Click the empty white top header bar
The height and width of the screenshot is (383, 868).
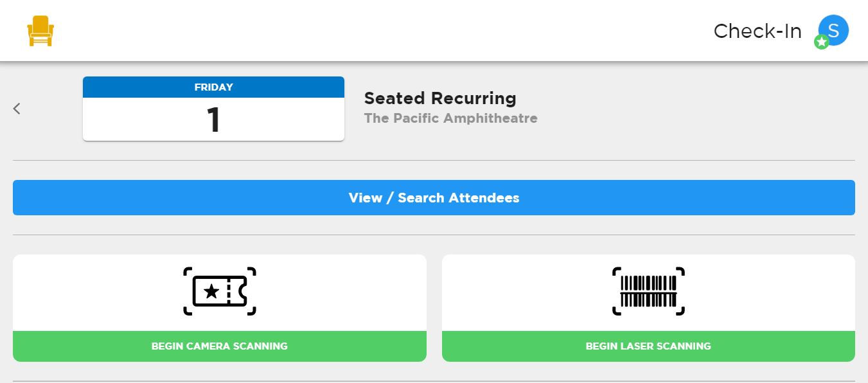coord(385,30)
